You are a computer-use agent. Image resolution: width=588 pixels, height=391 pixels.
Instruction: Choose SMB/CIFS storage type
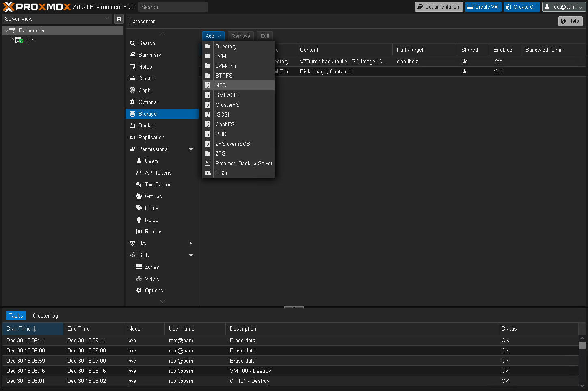coord(228,95)
